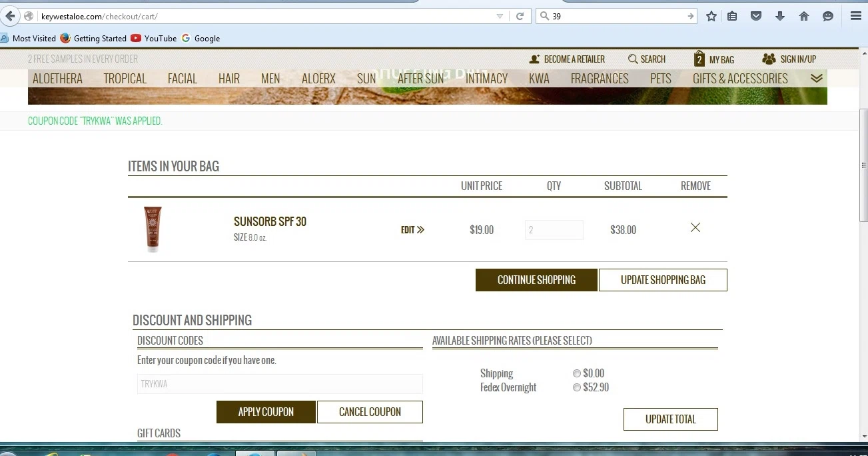Click the browser back arrow button

pos(10,16)
